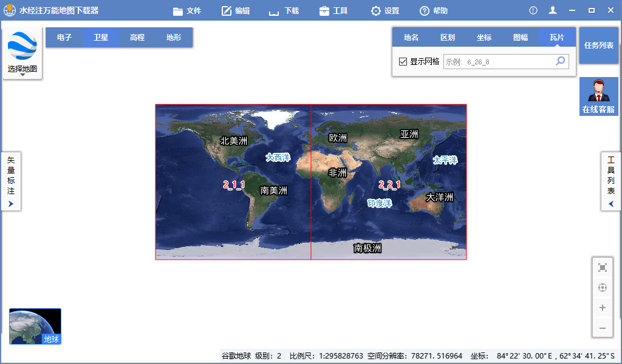Click the center positioning icon
Viewport: 622px width, 364px height.
coord(602,287)
